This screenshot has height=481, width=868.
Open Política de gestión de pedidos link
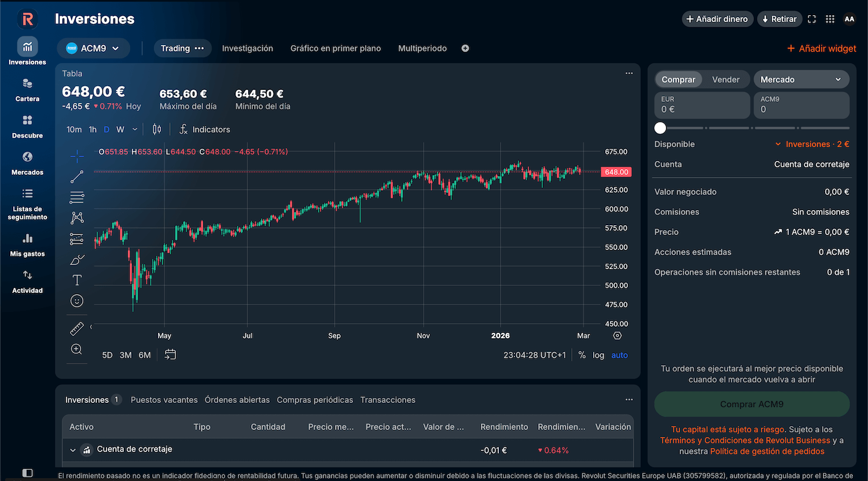tap(767, 451)
